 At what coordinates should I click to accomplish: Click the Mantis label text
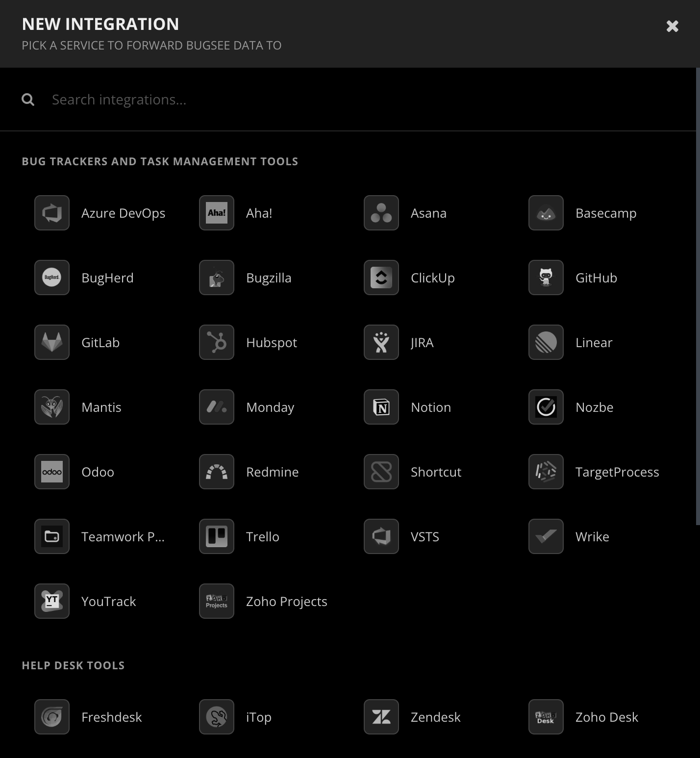[x=101, y=407]
